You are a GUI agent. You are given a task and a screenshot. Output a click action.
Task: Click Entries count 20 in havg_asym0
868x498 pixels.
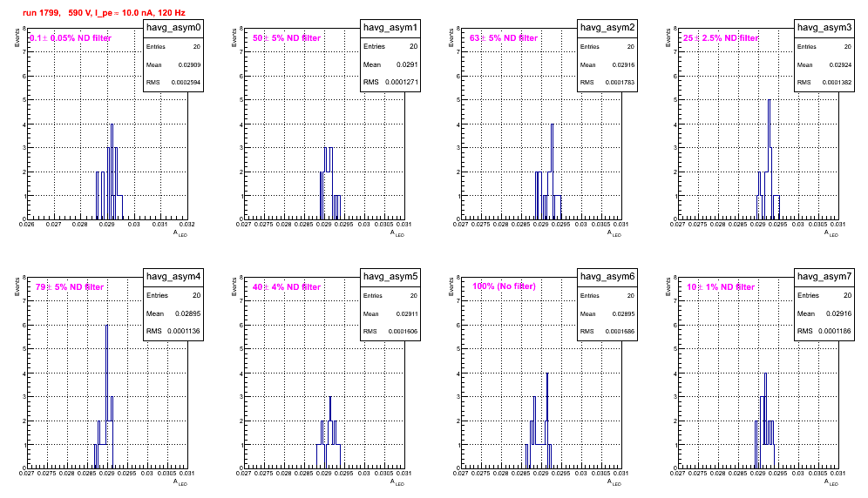[197, 47]
